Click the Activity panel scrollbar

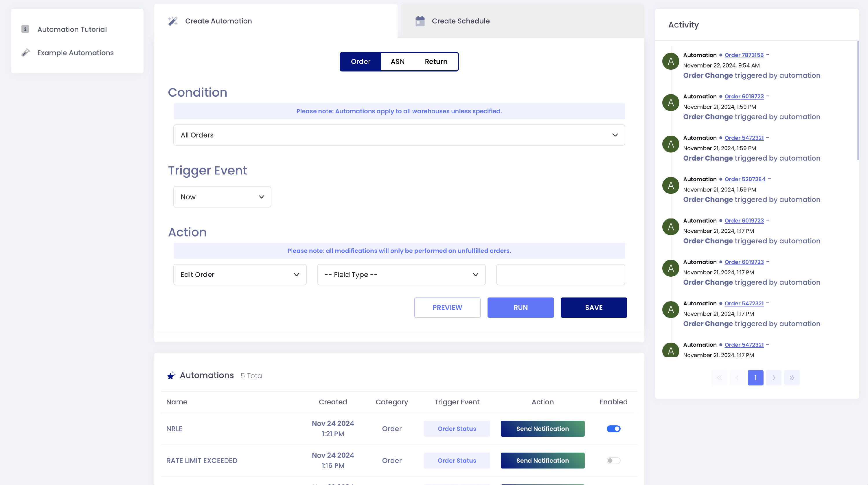click(858, 101)
